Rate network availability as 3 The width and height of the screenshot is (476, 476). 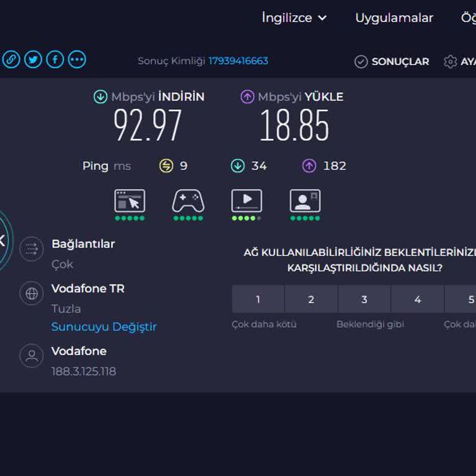click(x=364, y=299)
